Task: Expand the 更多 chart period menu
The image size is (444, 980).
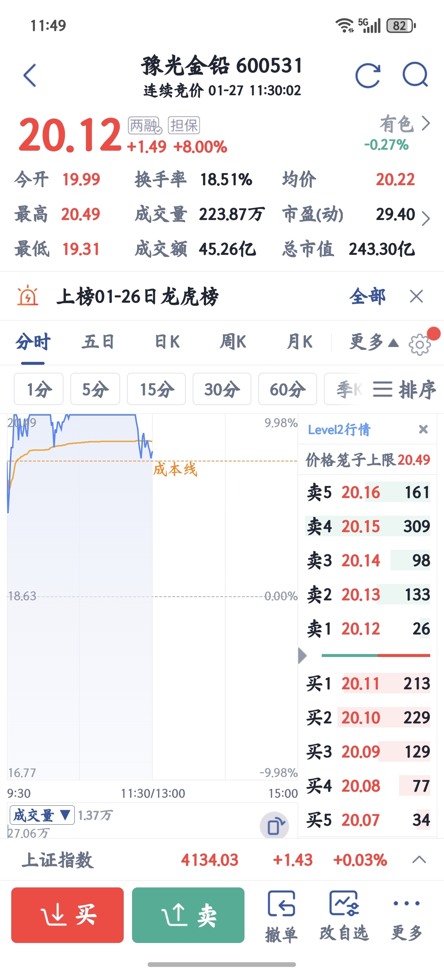Action: 373,342
